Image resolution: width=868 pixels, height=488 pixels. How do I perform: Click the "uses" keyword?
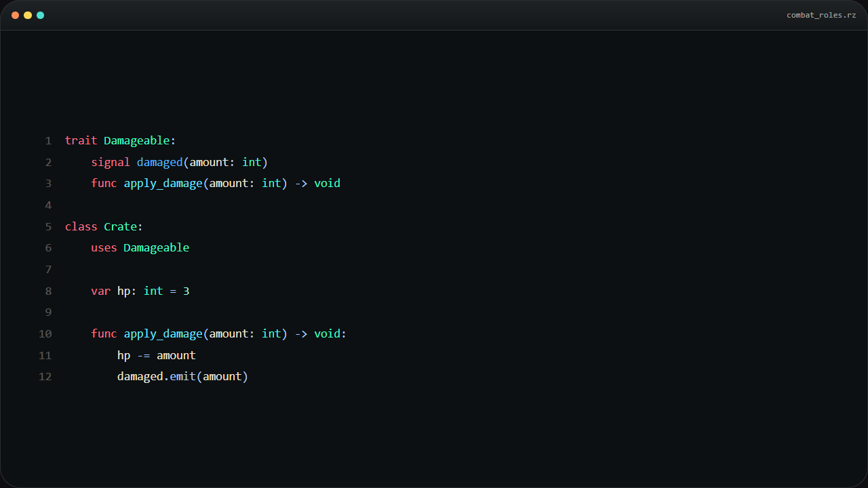(x=104, y=247)
